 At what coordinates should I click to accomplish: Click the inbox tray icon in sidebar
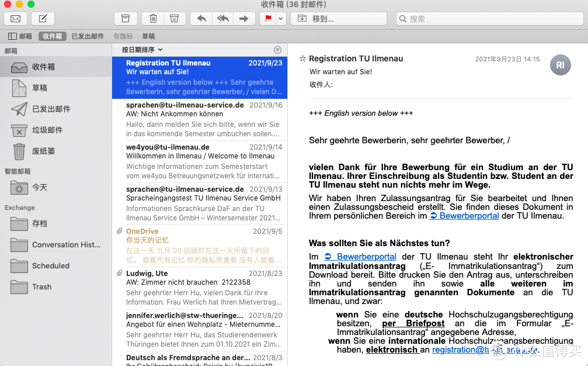19,67
